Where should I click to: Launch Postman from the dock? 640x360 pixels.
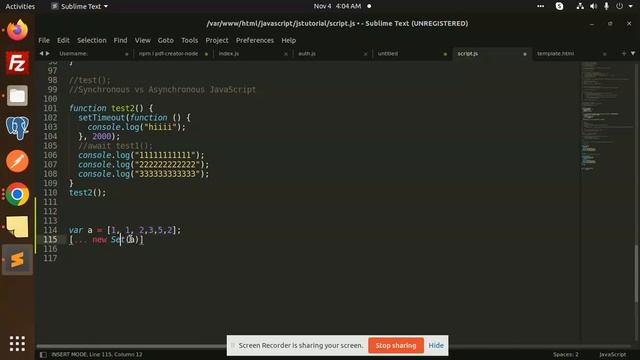pos(17,161)
